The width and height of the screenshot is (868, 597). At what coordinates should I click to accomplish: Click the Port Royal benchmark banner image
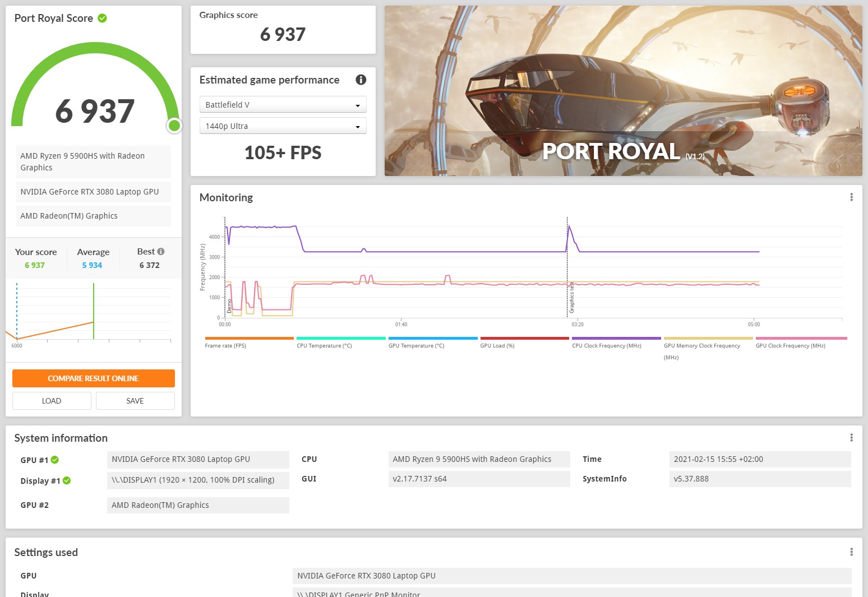[624, 91]
